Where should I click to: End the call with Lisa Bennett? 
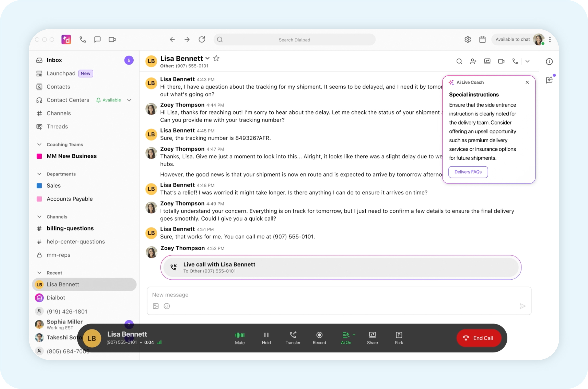pyautogui.click(x=479, y=338)
